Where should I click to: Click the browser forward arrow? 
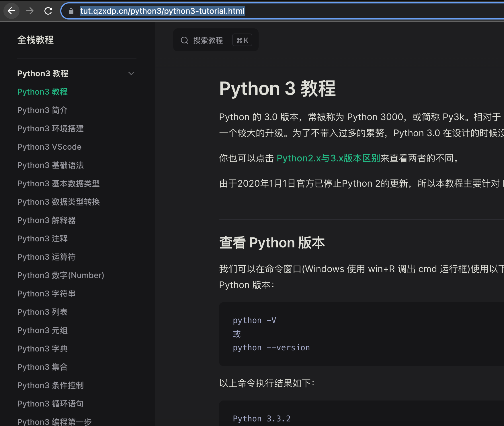click(30, 11)
